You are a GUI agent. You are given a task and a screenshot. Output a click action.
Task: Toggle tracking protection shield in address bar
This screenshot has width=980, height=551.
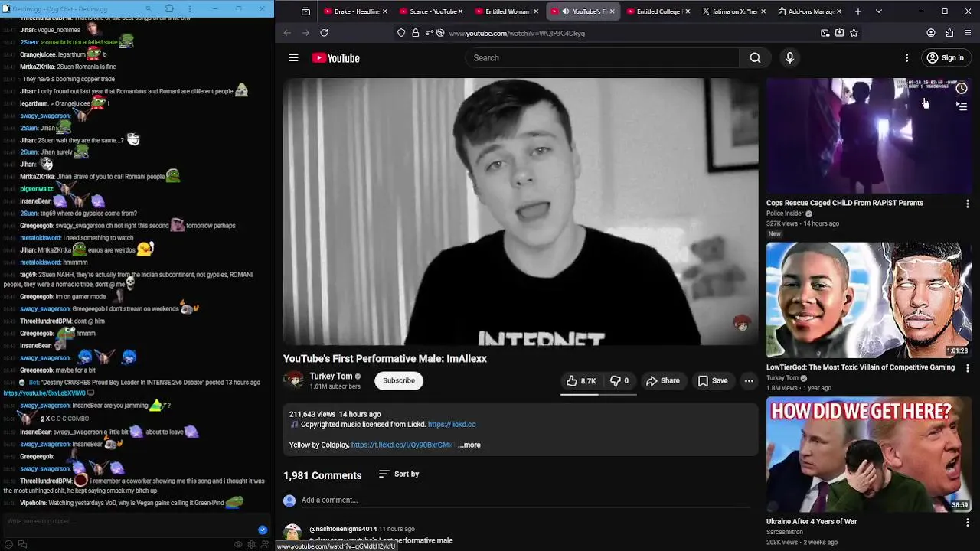pyautogui.click(x=401, y=33)
